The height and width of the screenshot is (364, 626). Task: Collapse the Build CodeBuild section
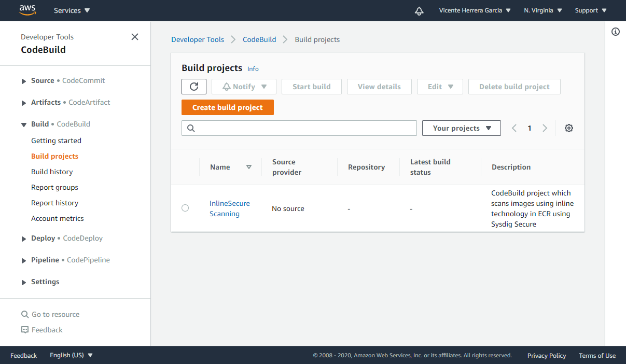click(24, 124)
